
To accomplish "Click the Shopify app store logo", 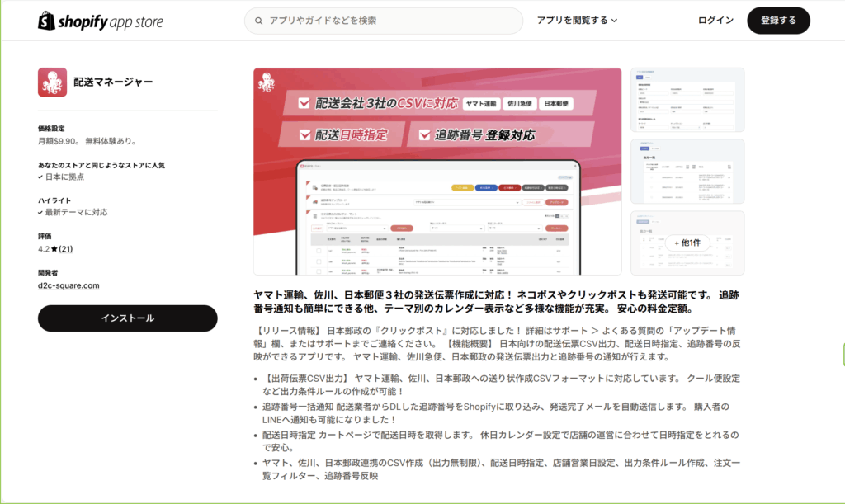I will [x=100, y=21].
